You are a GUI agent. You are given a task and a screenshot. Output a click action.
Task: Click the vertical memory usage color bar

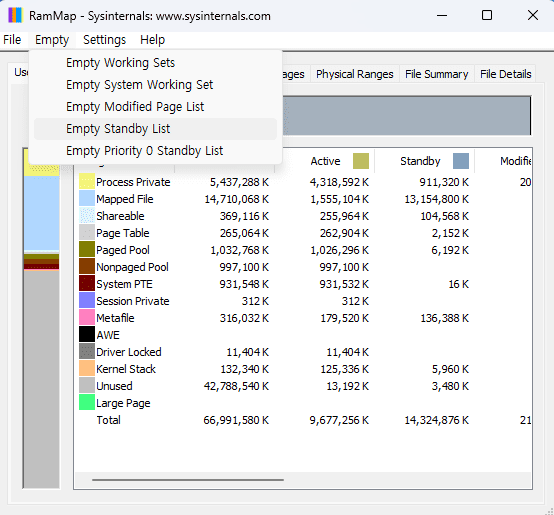(41, 318)
